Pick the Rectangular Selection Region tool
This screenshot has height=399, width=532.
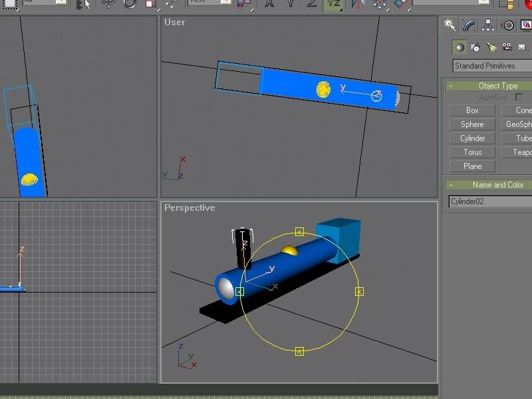(10, 4)
